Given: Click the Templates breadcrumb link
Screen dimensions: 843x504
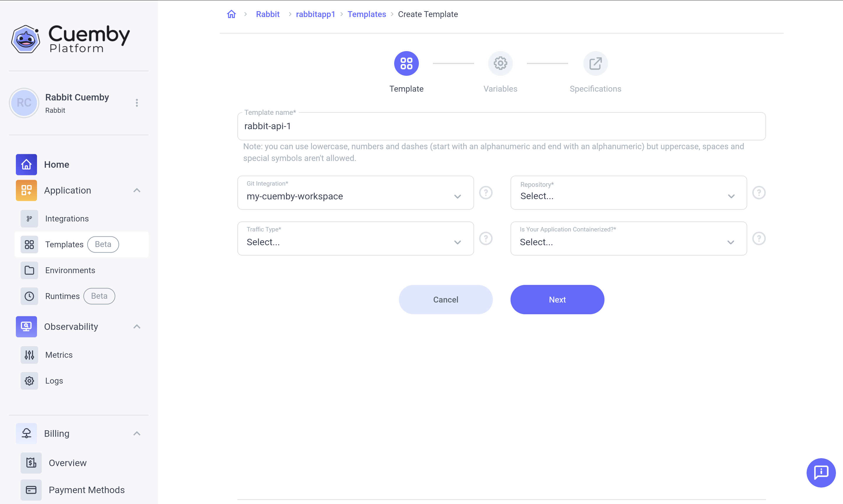Looking at the screenshot, I should 367,14.
